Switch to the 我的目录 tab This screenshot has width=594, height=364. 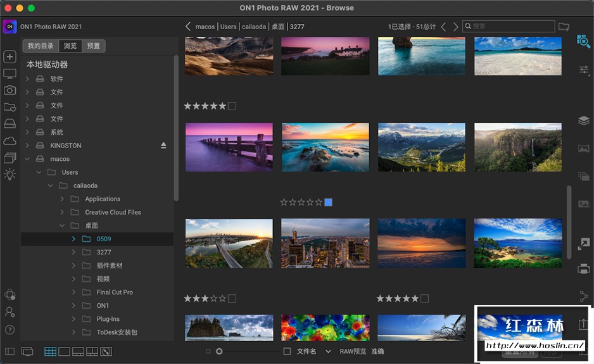pos(41,46)
